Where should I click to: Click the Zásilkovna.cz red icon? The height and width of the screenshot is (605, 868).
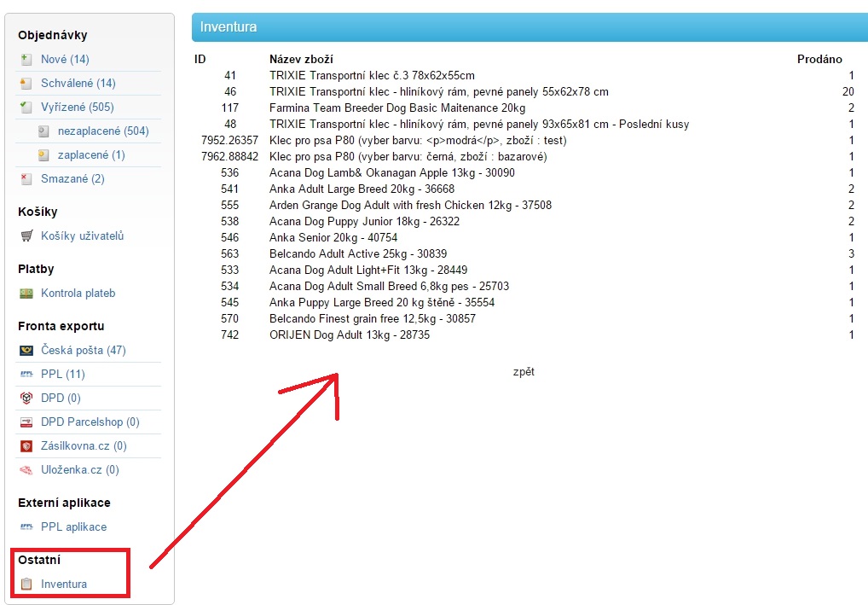(26, 445)
